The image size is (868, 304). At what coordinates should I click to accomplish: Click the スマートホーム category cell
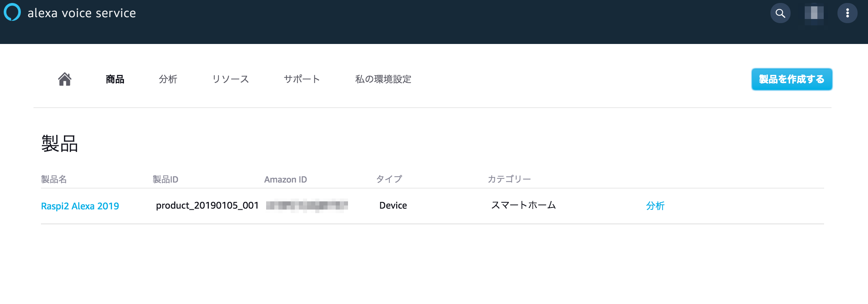point(523,205)
